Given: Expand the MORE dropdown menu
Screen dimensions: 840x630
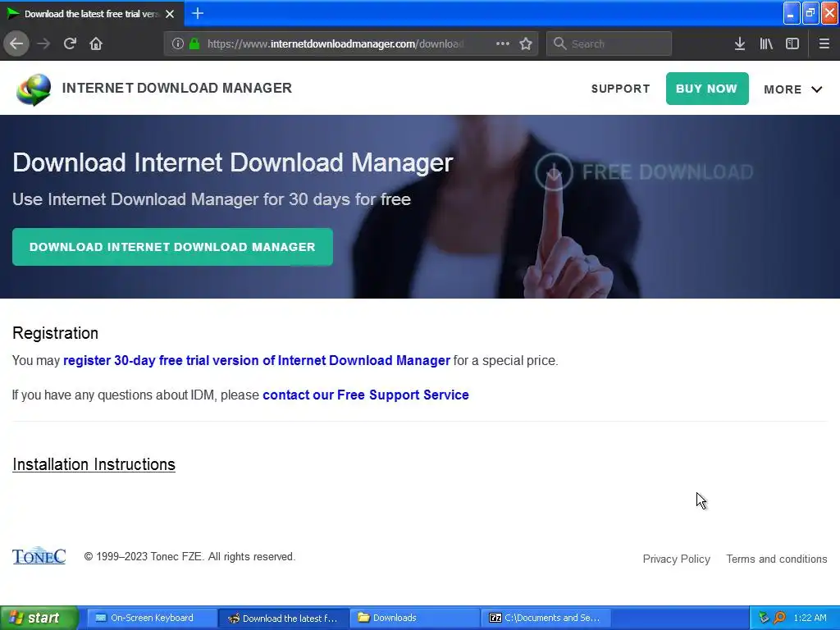Looking at the screenshot, I should click(x=793, y=89).
